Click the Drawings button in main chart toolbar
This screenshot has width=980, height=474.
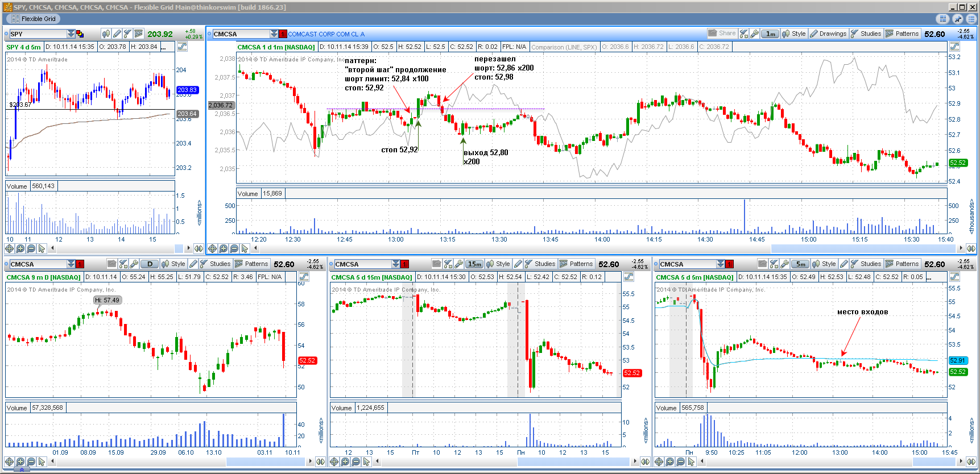828,34
